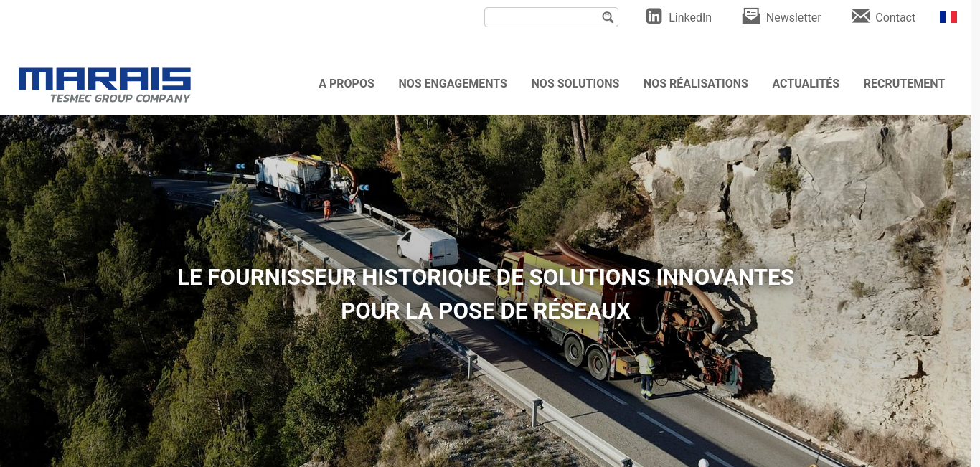Image resolution: width=980 pixels, height=467 pixels.
Task: Follow the Newsletter text link
Action: pyautogui.click(x=793, y=17)
